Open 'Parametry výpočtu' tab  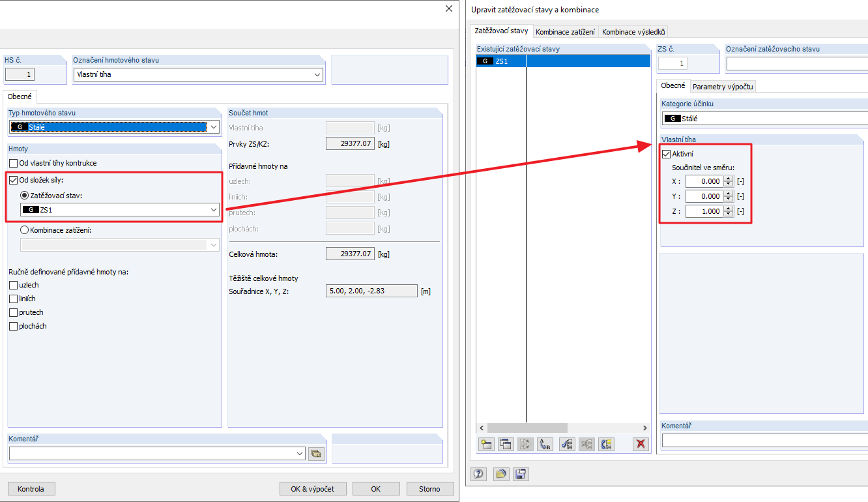tap(723, 87)
